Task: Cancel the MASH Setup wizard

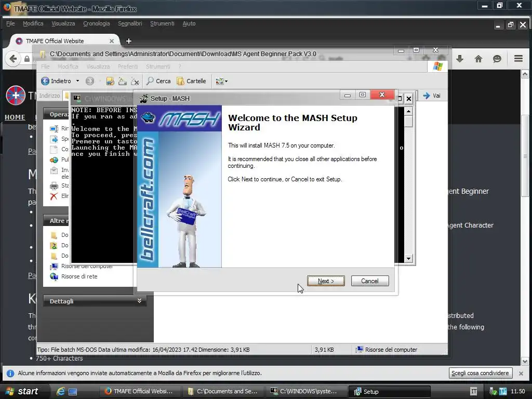Action: pyautogui.click(x=370, y=281)
